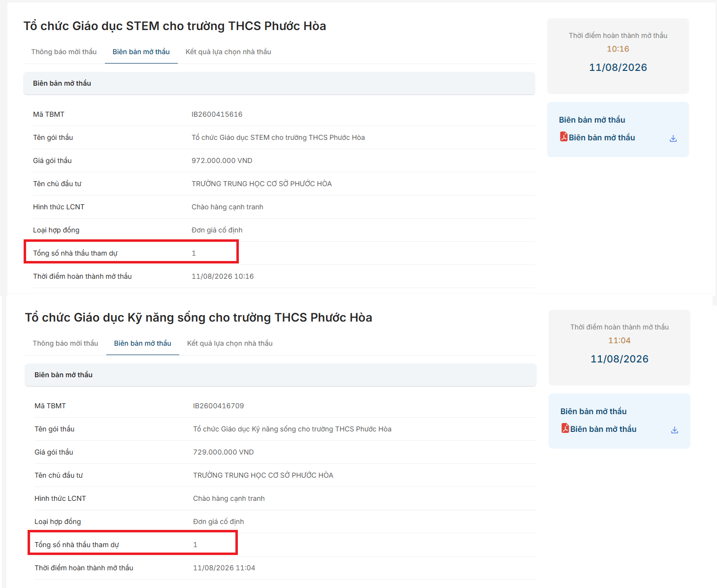717x588 pixels.
Task: Click the PDF icon in the 10:16 bid opening panel
Action: [564, 137]
